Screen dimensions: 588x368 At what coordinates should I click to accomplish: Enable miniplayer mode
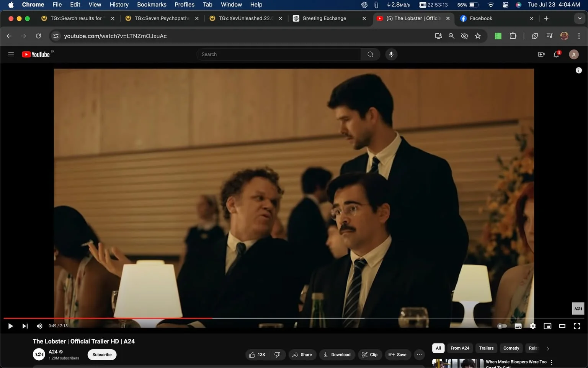(x=547, y=326)
